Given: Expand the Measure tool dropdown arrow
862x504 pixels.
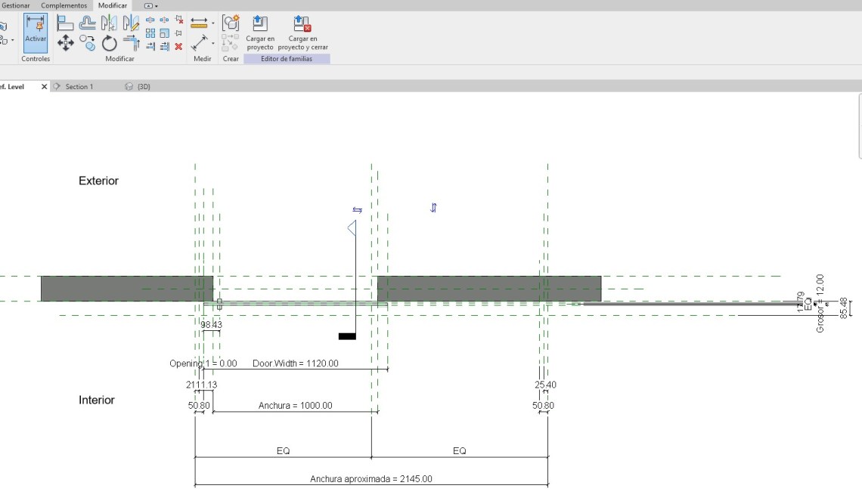Looking at the screenshot, I should [213, 23].
